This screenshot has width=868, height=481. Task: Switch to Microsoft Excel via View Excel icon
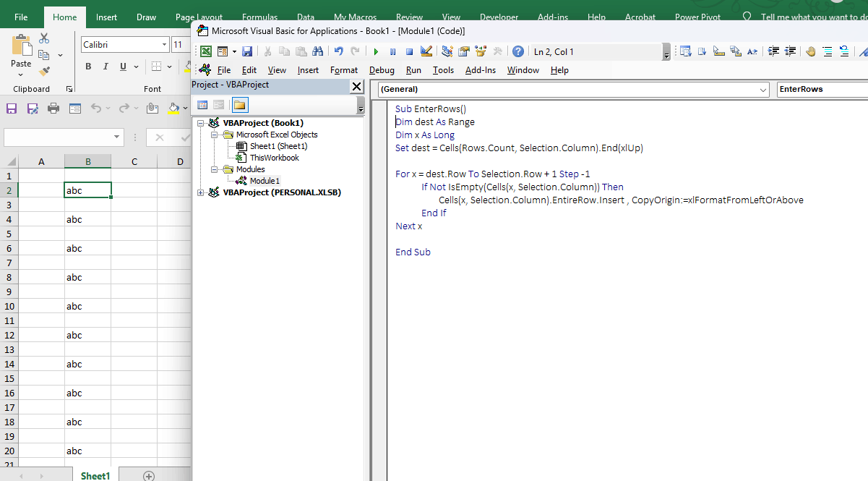click(x=206, y=51)
